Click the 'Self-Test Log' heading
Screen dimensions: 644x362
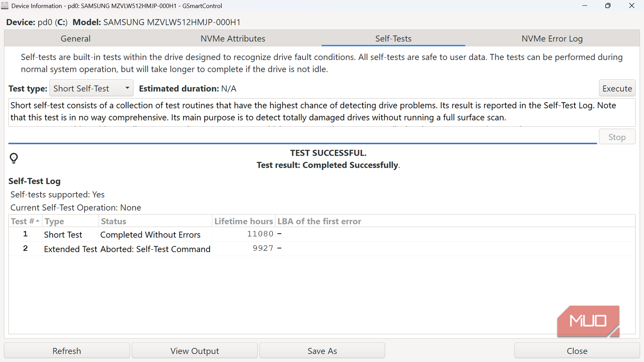click(x=34, y=181)
